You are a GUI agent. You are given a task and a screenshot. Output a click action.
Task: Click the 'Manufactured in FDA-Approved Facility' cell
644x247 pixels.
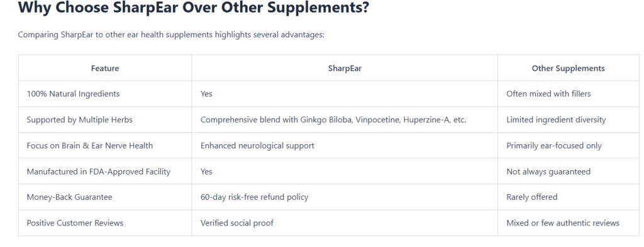tap(105, 171)
